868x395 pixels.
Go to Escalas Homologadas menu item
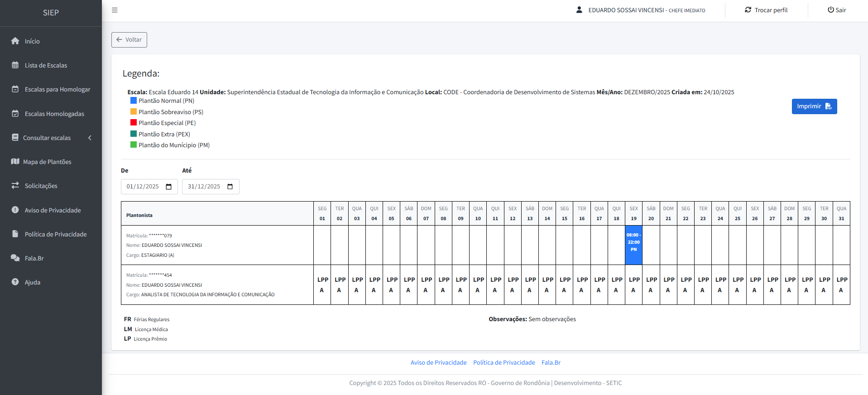[x=54, y=114]
